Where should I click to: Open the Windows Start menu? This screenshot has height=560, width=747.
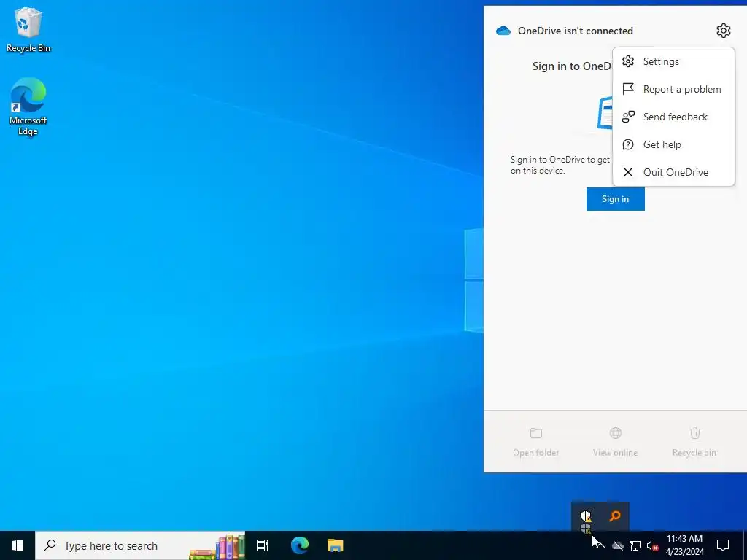(18, 545)
